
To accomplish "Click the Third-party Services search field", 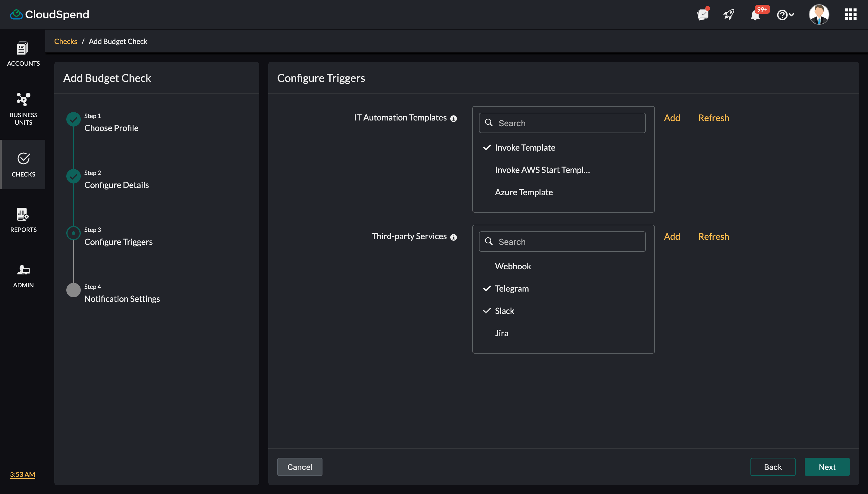I will pos(562,242).
